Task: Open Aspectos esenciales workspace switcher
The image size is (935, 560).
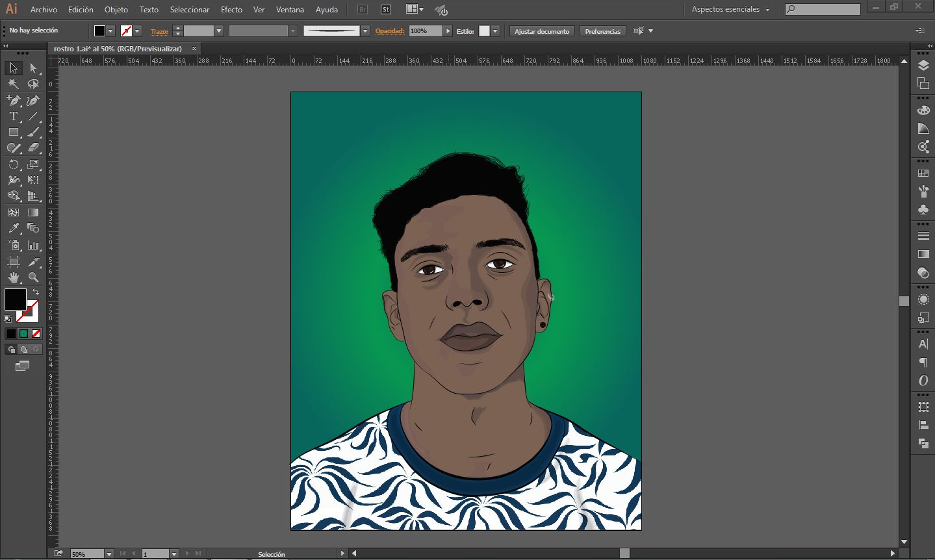Action: coord(730,10)
